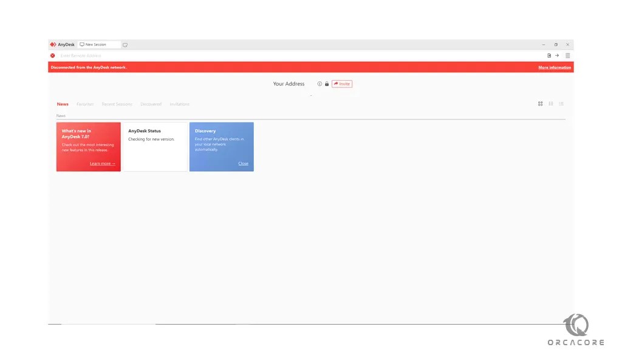Switch to the Recent Sessions tab

point(117,104)
